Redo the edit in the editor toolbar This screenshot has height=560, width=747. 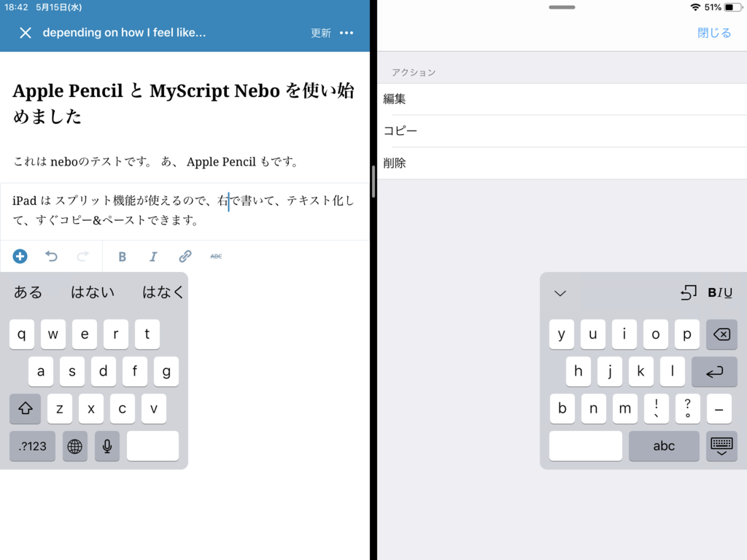(83, 256)
